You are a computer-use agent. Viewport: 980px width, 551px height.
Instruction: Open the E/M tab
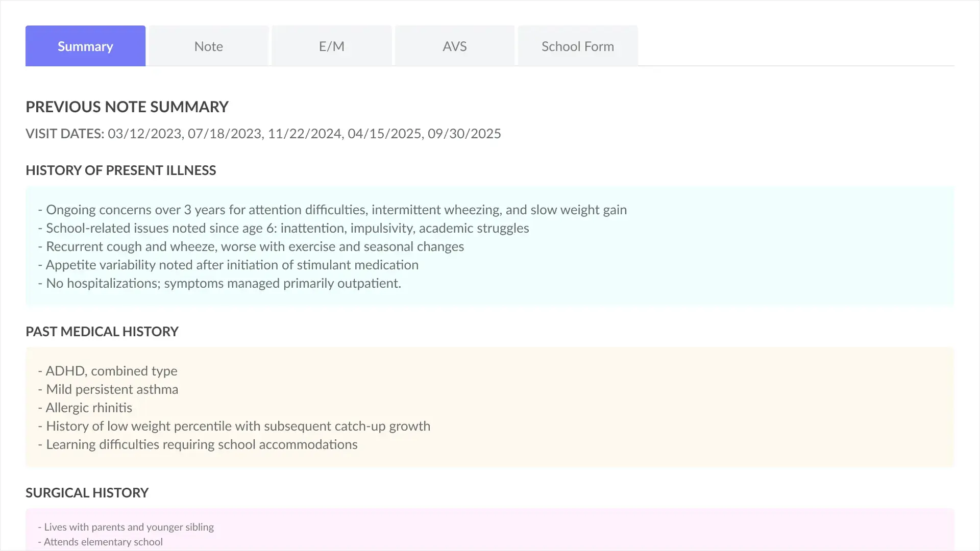pyautogui.click(x=331, y=46)
